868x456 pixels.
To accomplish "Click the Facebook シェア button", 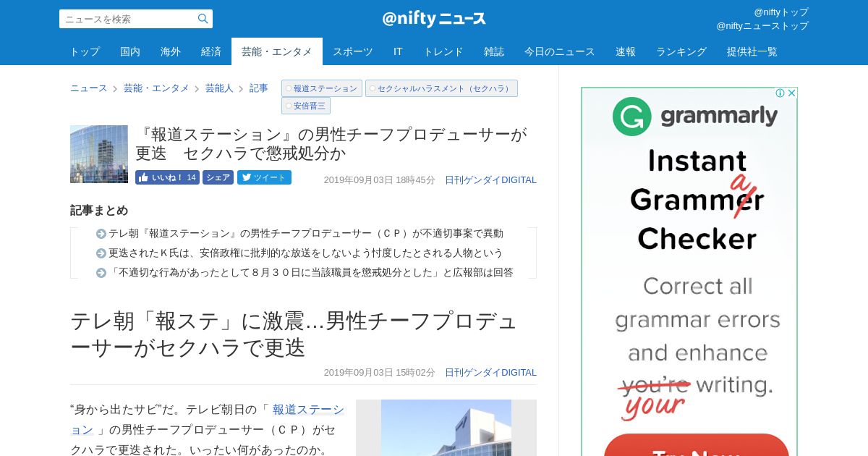I will tap(218, 177).
